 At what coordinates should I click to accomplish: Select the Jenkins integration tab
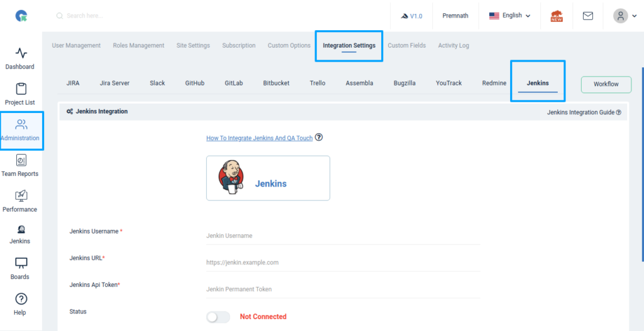point(538,83)
